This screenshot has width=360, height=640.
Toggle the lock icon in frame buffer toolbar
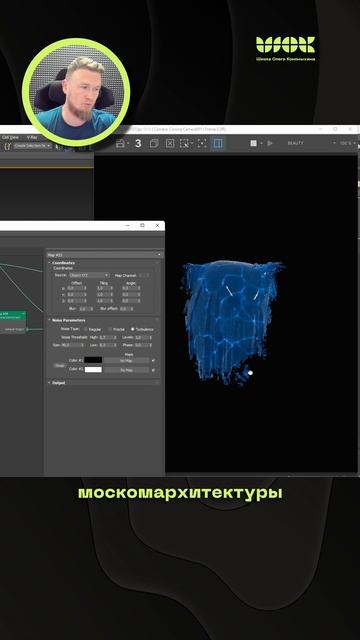[120, 143]
